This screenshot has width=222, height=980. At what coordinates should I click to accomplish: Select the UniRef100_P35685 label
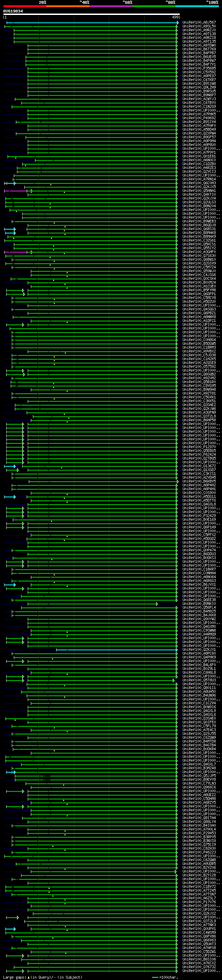(x=199, y=68)
